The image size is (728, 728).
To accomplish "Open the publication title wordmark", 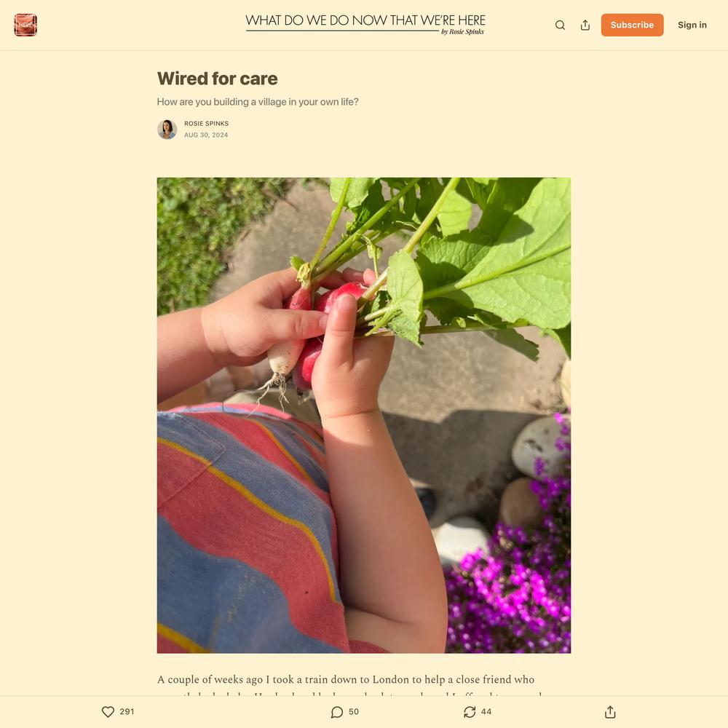I will click(x=365, y=21).
